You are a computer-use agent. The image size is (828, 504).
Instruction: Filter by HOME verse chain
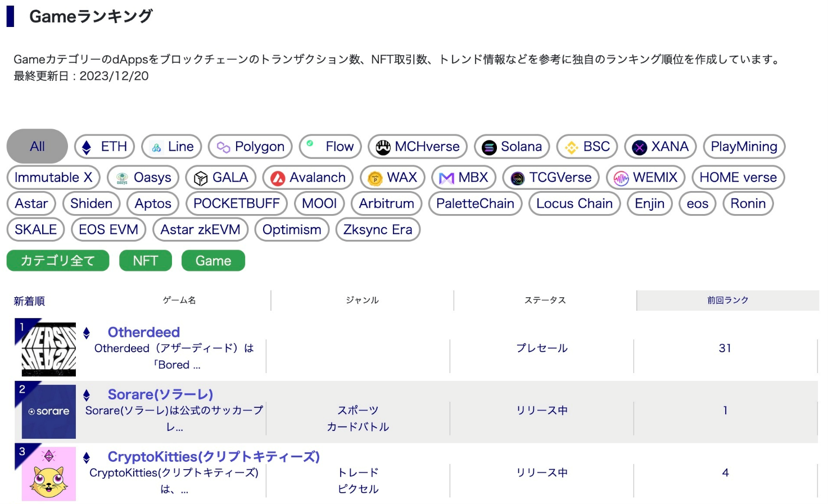click(x=738, y=178)
